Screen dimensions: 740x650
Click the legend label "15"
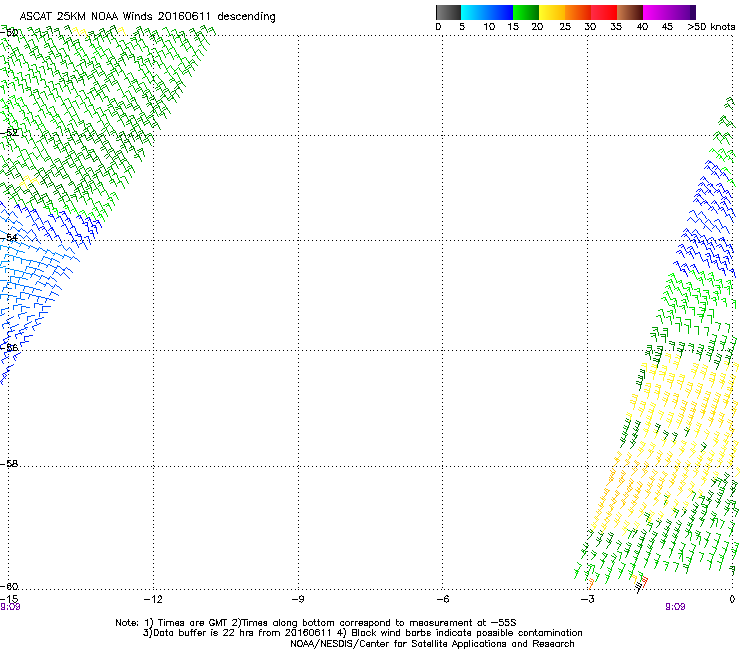click(x=513, y=27)
